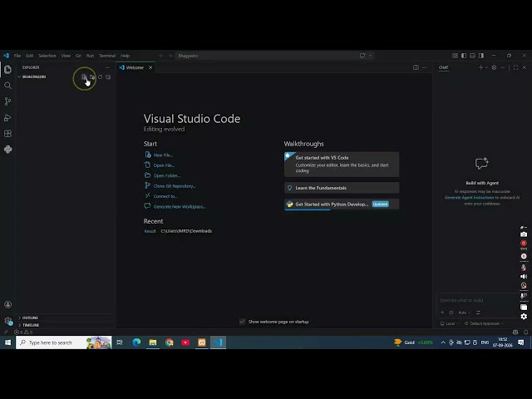Open Get started with VS Code walkthrough
The width and height of the screenshot is (532, 399).
[x=342, y=165]
